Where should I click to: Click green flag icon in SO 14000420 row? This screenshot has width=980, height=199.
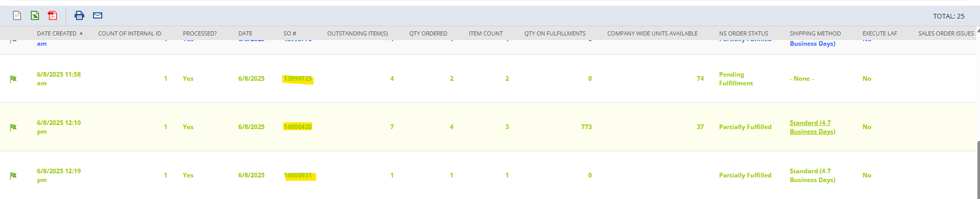(x=13, y=127)
